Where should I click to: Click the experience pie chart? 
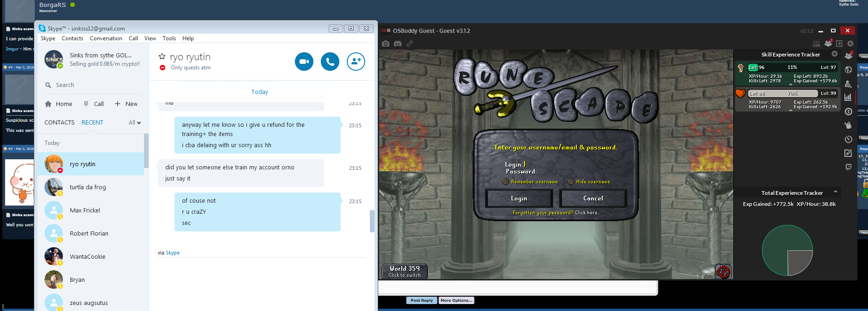pyautogui.click(x=787, y=250)
